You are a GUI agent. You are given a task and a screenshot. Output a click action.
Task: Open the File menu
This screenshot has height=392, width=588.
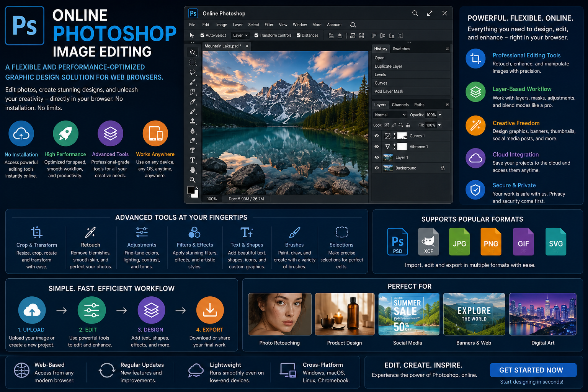pyautogui.click(x=192, y=25)
